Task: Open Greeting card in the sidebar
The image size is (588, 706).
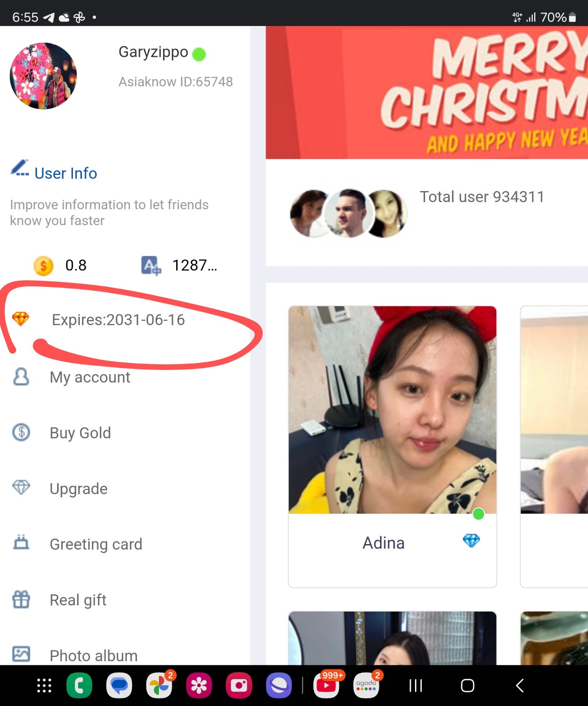Action: (x=96, y=544)
